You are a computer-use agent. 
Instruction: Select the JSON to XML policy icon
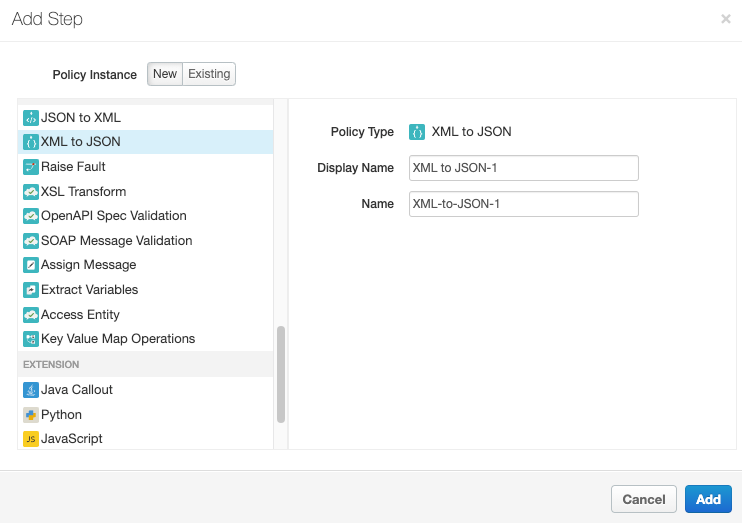30,118
